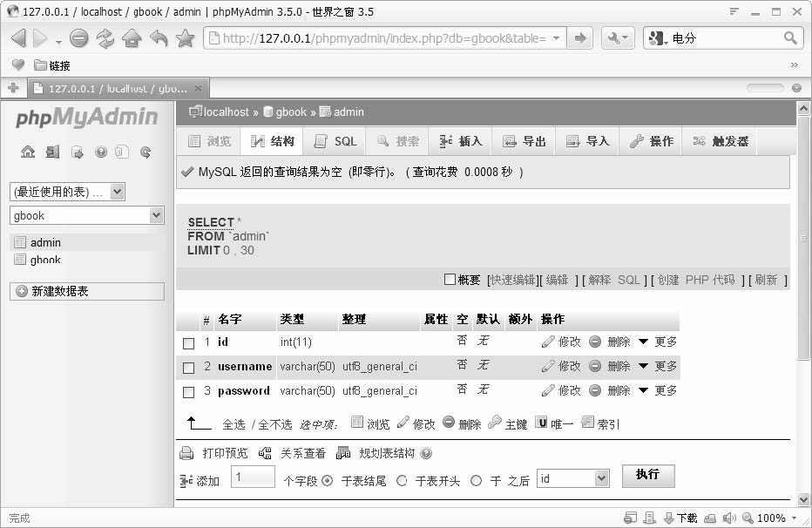Click phpMyAdmin home icon in sidebar

28,152
